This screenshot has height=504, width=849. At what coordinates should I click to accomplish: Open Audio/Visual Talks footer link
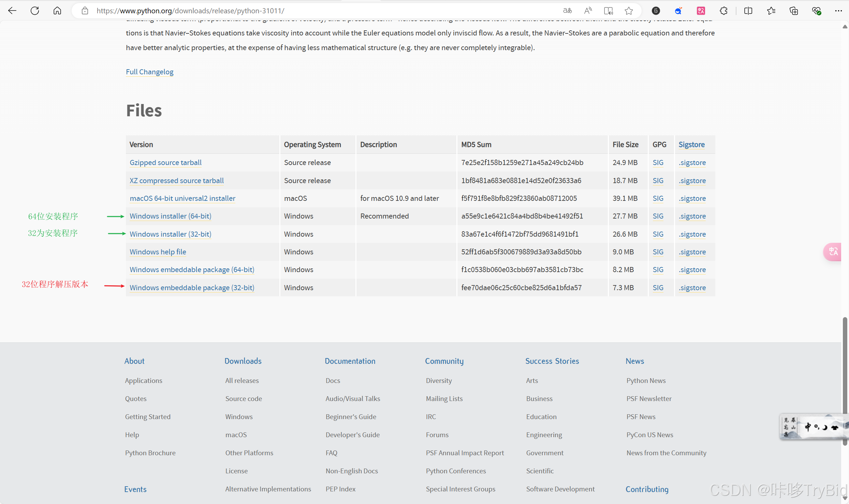coord(353,398)
